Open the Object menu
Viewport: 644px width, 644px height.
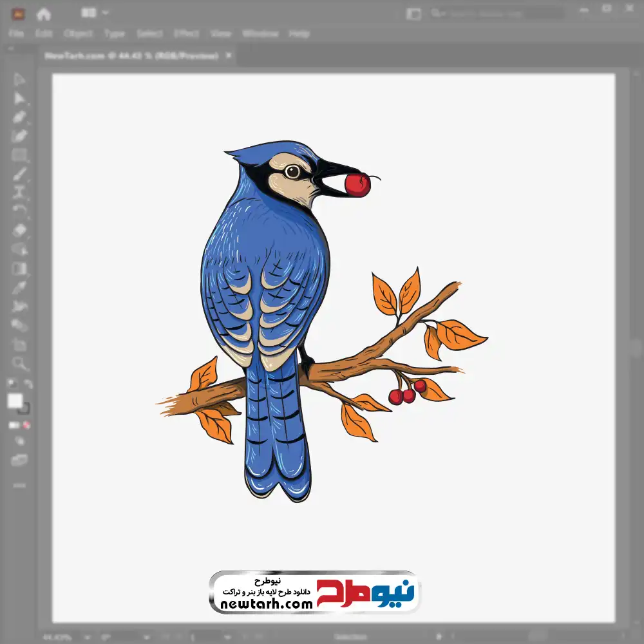point(79,33)
